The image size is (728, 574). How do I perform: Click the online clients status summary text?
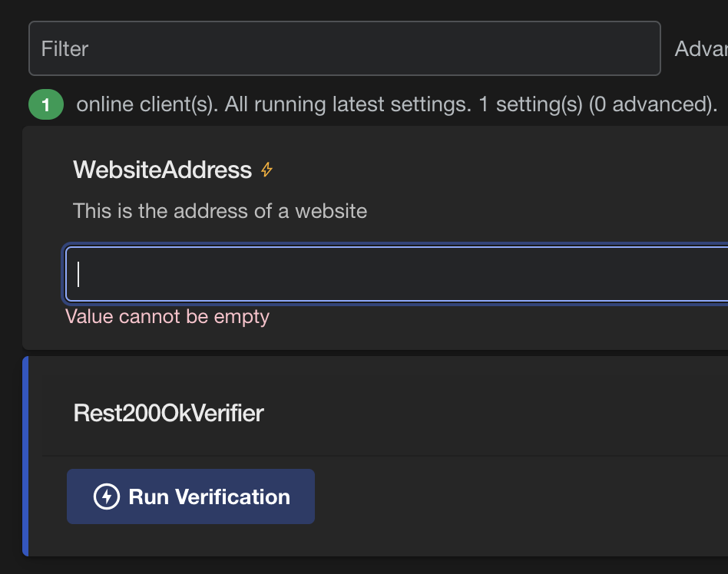pos(397,104)
